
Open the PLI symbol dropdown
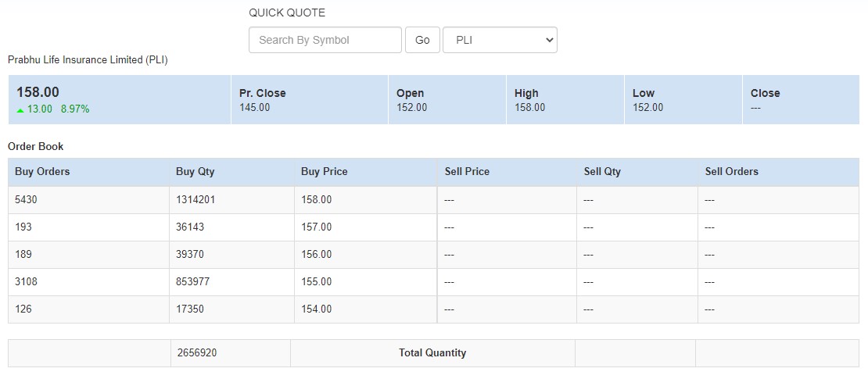click(500, 40)
